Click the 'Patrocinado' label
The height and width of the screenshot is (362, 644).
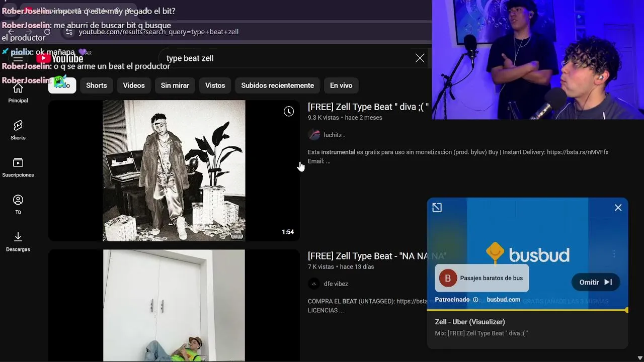[x=452, y=300]
